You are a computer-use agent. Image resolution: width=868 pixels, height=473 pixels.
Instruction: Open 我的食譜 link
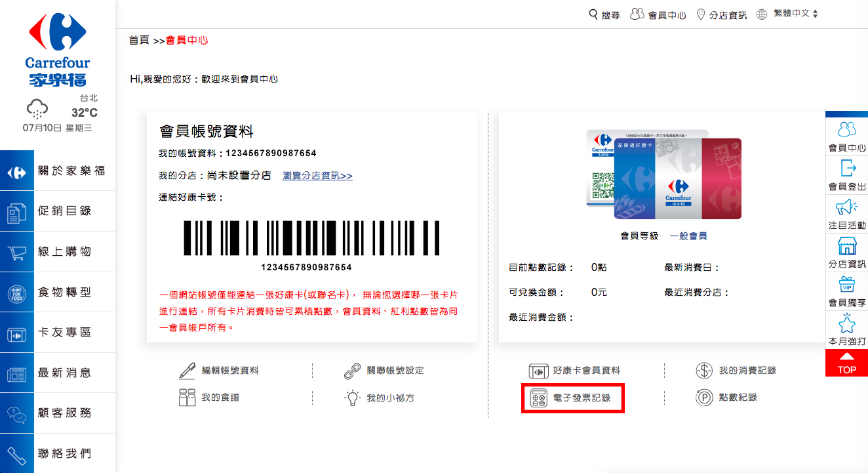click(x=220, y=398)
